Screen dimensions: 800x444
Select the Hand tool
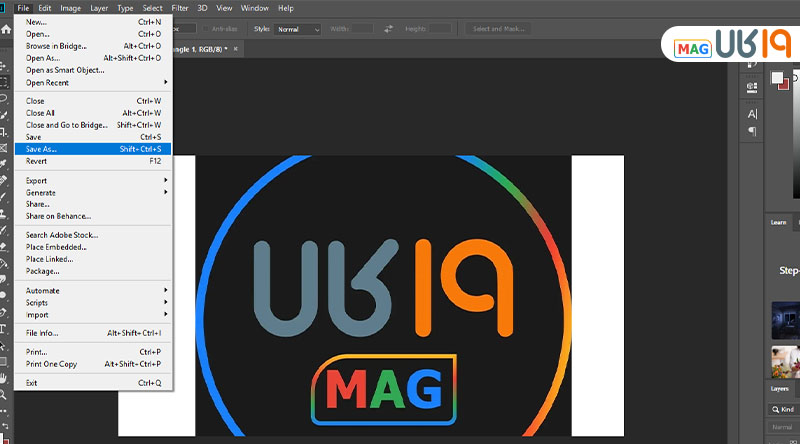coord(5,378)
